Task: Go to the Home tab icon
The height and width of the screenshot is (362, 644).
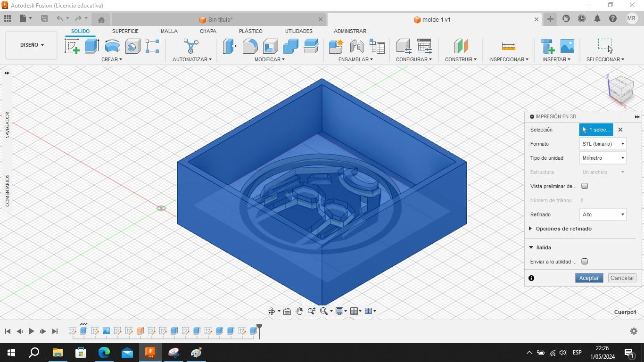Action: 101,19
